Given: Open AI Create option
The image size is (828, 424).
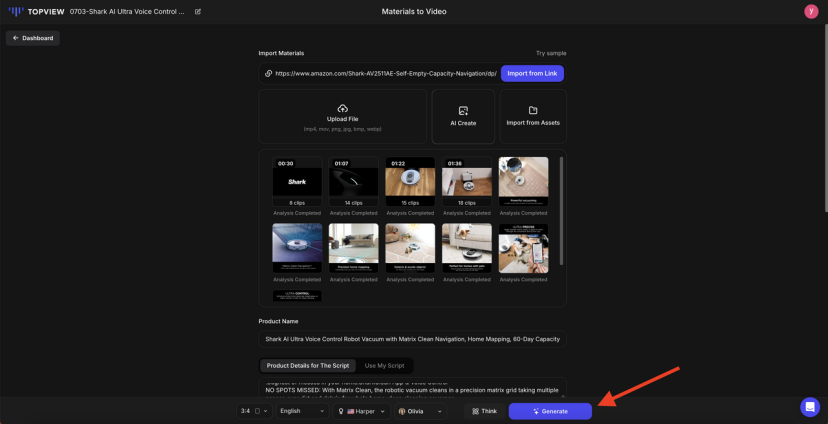Looking at the screenshot, I should [463, 116].
